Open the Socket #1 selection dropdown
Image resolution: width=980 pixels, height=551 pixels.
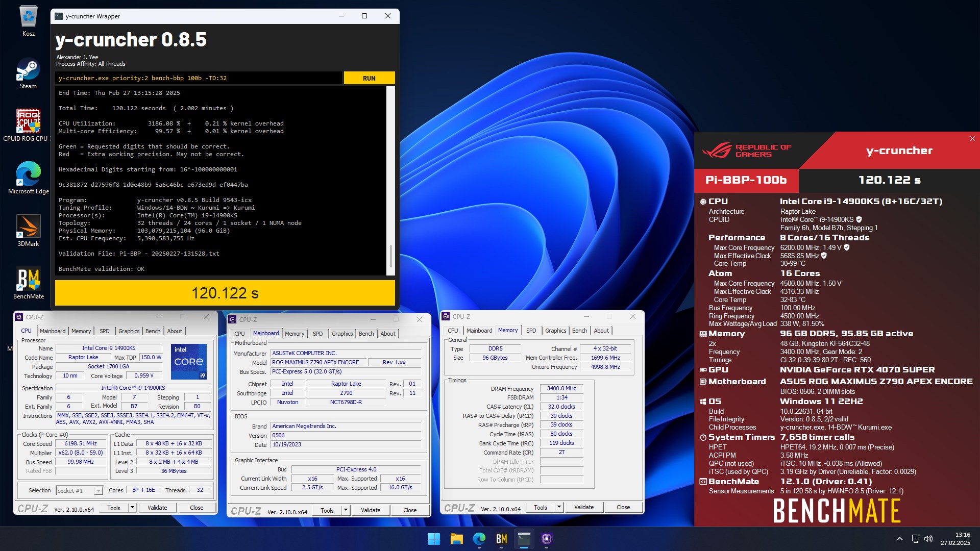(80, 490)
